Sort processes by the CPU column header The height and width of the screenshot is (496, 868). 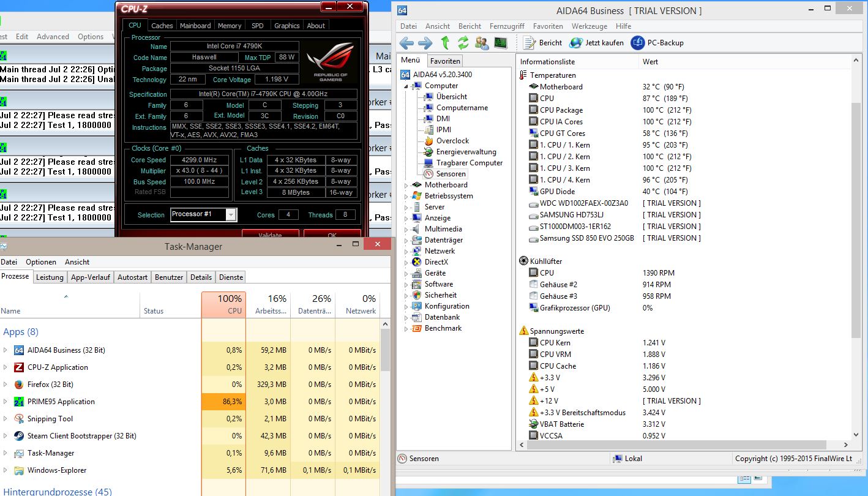pyautogui.click(x=223, y=304)
